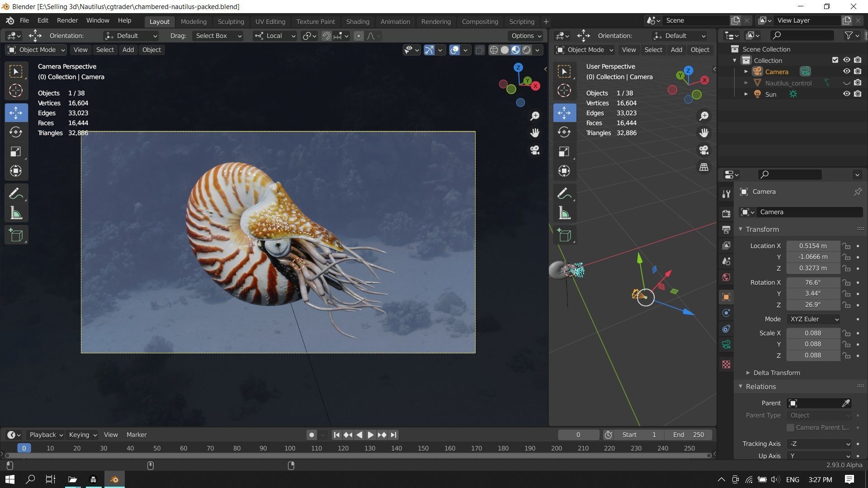Screen dimensions: 868x488
Task: Uncheck Collection exclude checkbox
Action: (x=835, y=60)
